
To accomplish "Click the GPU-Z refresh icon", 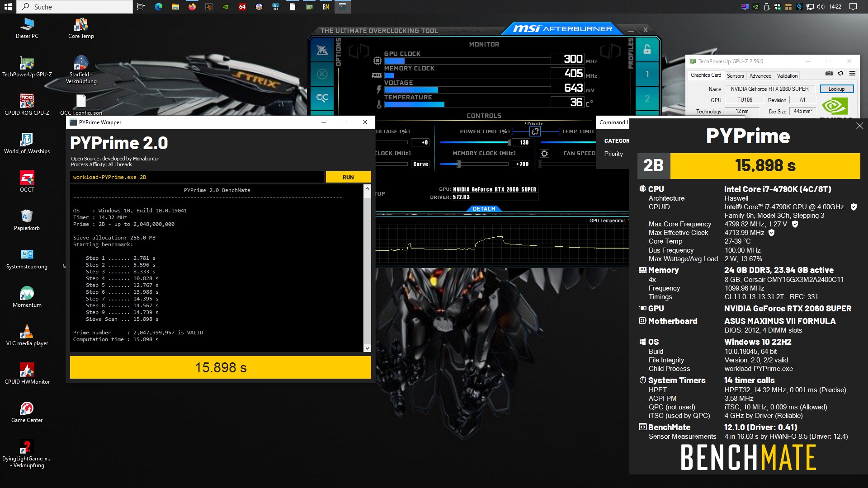I will coord(840,73).
